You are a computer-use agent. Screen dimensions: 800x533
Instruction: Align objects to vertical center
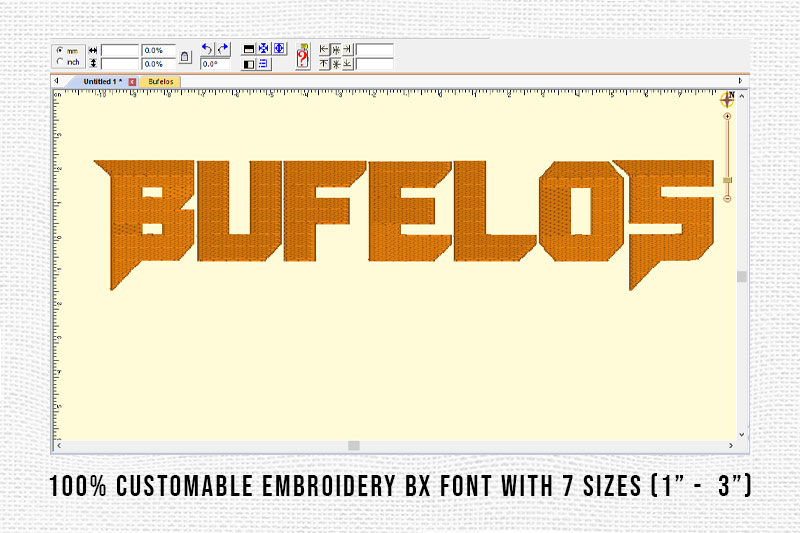pyautogui.click(x=336, y=64)
